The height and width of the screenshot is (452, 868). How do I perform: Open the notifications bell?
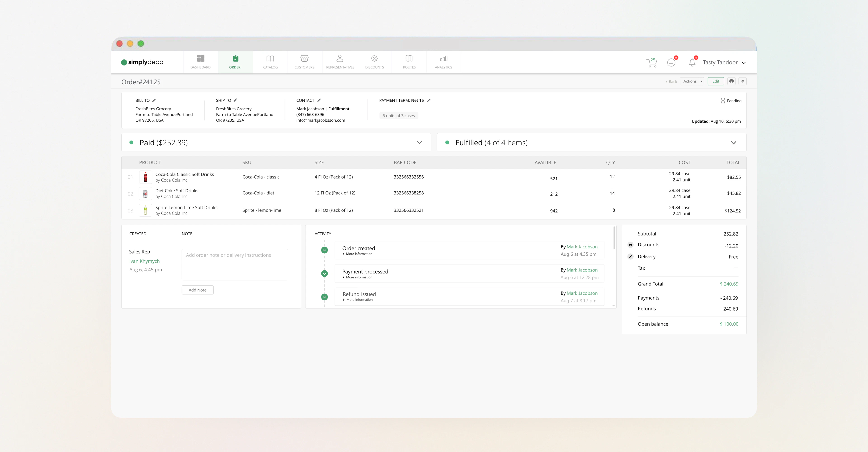click(x=692, y=63)
